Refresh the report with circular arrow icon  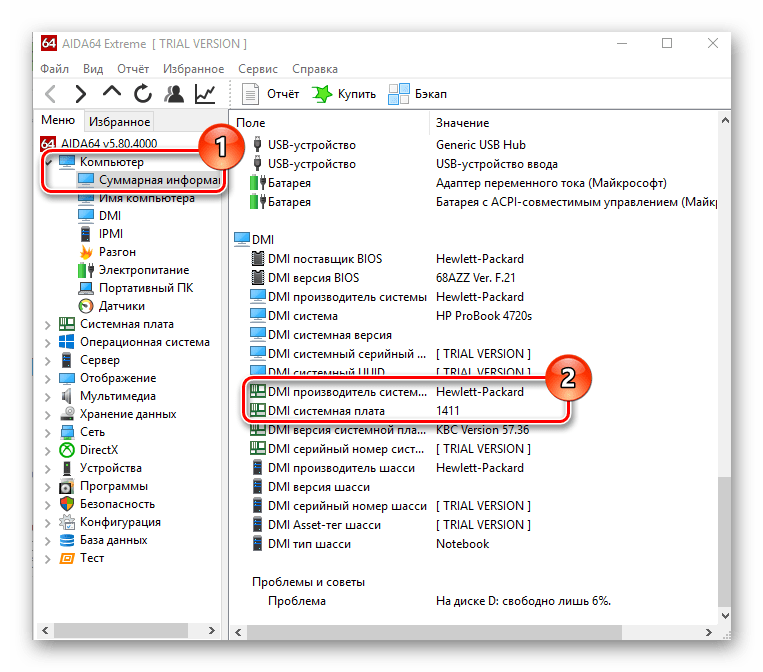pos(143,93)
